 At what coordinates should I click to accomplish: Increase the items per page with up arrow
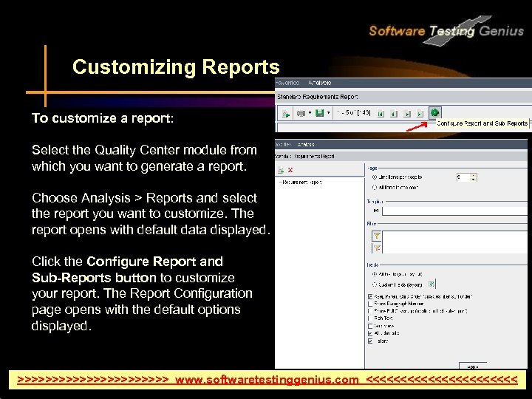click(x=474, y=175)
